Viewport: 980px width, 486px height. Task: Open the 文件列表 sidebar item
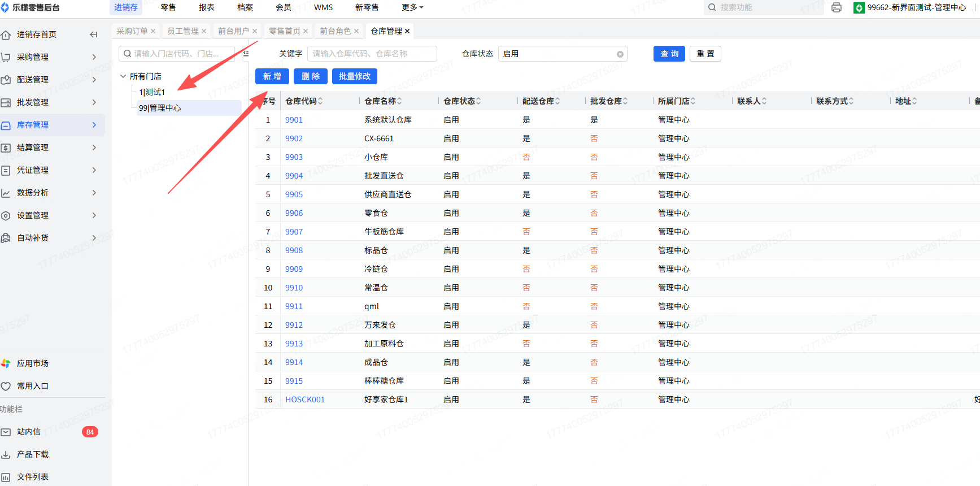[x=32, y=477]
